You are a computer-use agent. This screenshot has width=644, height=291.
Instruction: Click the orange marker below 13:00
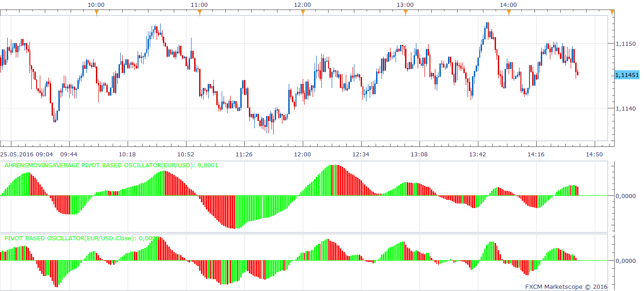[405, 13]
